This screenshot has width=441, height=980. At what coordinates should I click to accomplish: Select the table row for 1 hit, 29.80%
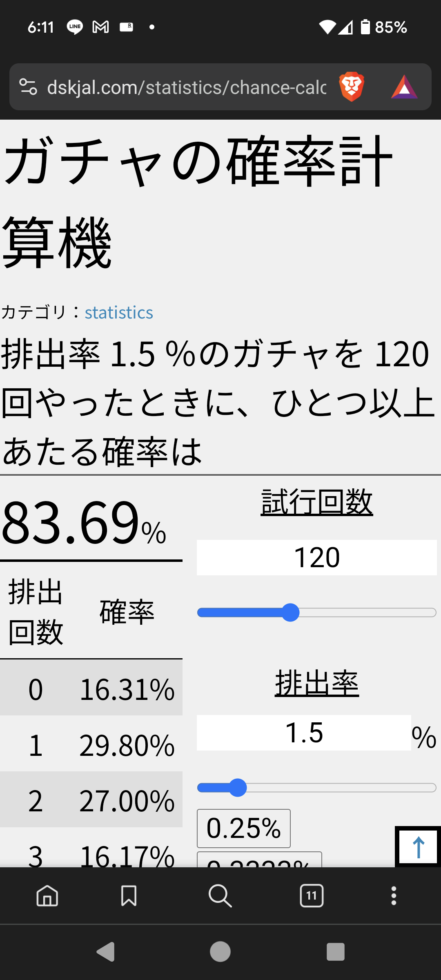coord(91,745)
